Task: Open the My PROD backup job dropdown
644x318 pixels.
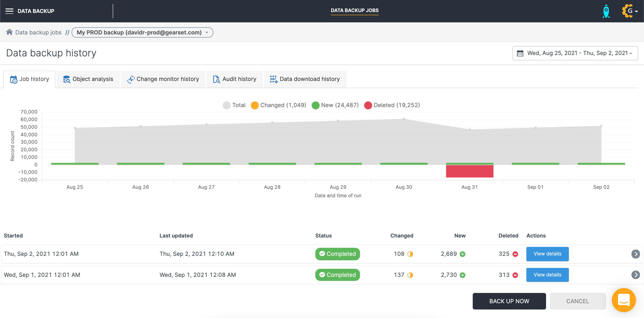Action: coord(142,32)
